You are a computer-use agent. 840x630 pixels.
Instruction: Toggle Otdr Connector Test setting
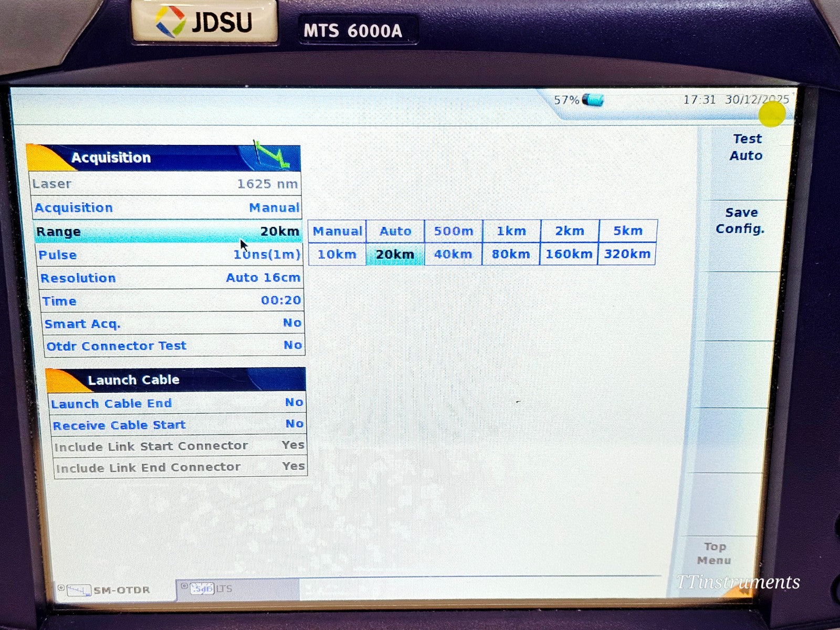[168, 345]
